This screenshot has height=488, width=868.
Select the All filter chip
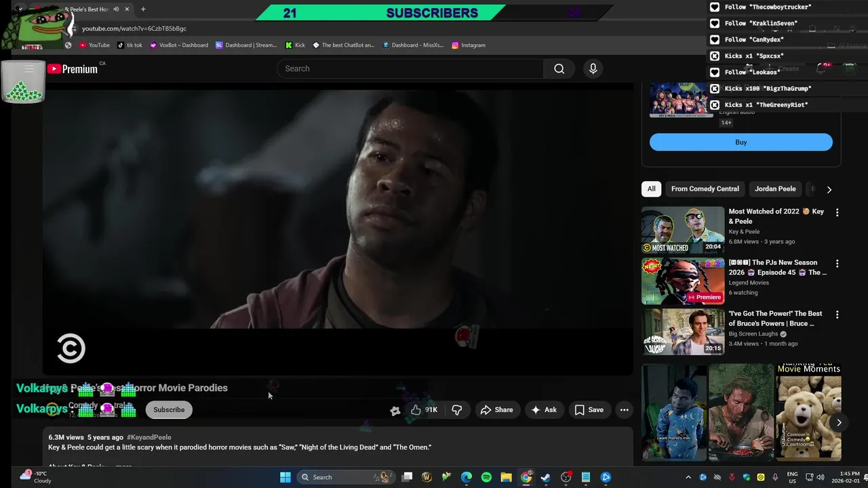[x=651, y=189]
